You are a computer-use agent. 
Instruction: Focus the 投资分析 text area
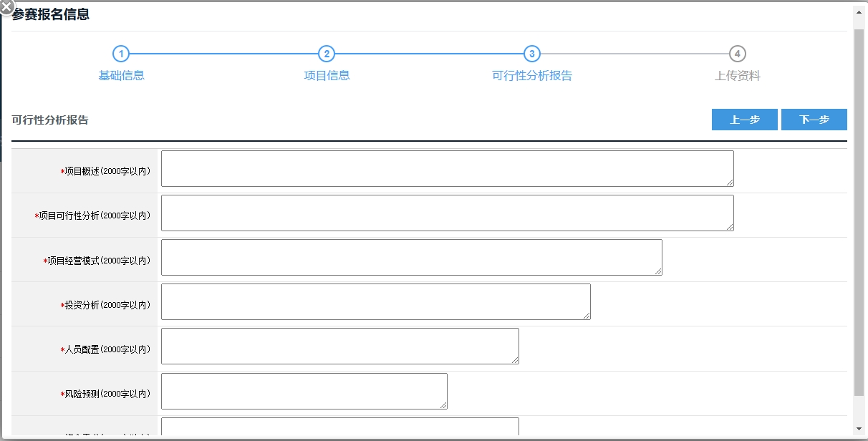[x=376, y=302]
